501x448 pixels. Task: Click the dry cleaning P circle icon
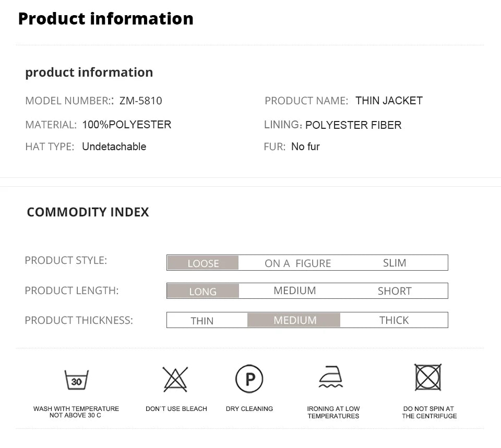[249, 379]
